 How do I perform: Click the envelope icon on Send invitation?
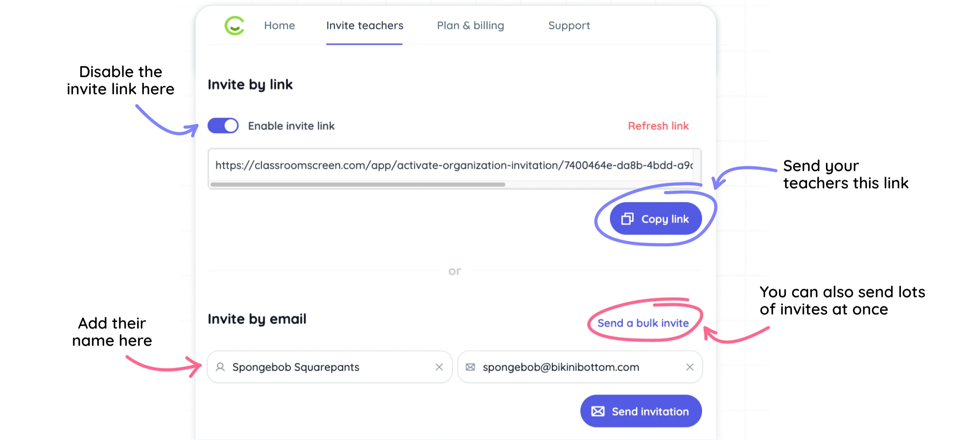pyautogui.click(x=598, y=411)
